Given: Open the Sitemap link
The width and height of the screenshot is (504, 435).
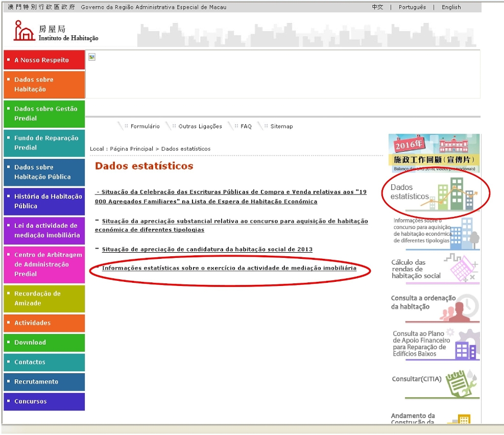Looking at the screenshot, I should pos(281,127).
